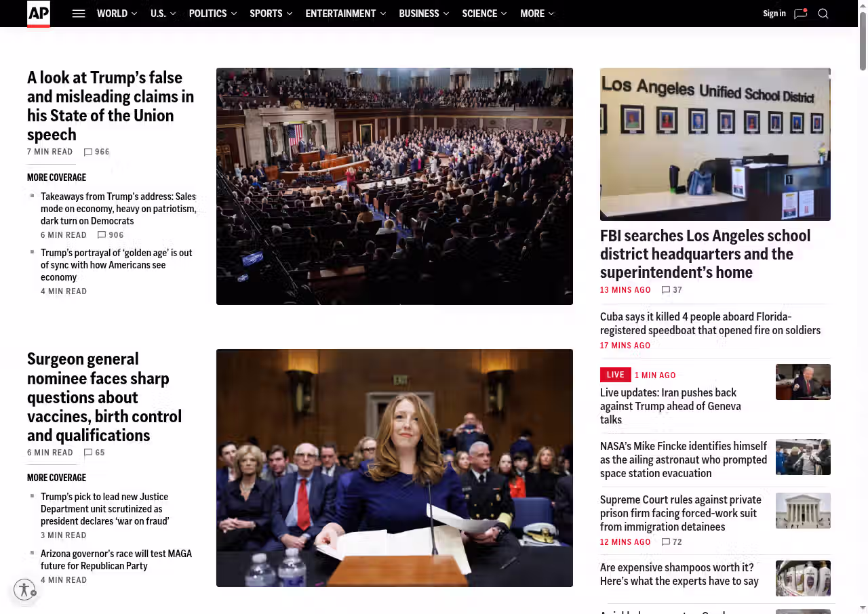The image size is (868, 614).
Task: Open the search magnifier icon
Action: [x=823, y=14]
